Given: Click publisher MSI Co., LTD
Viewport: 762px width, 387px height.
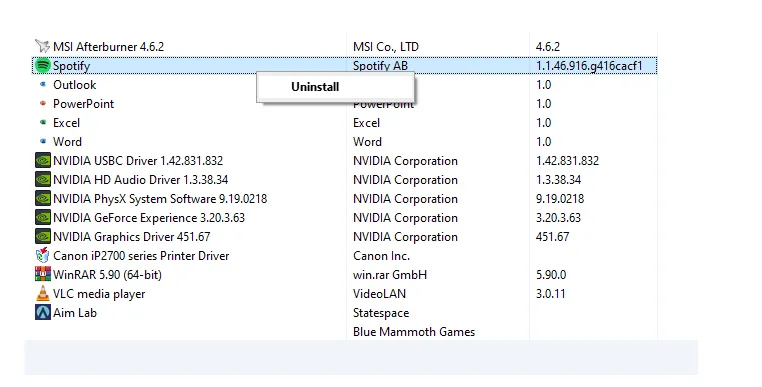Looking at the screenshot, I should [386, 47].
